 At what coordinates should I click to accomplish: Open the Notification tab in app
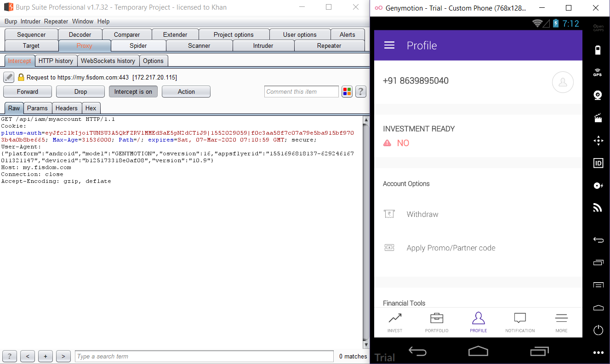coord(520,323)
